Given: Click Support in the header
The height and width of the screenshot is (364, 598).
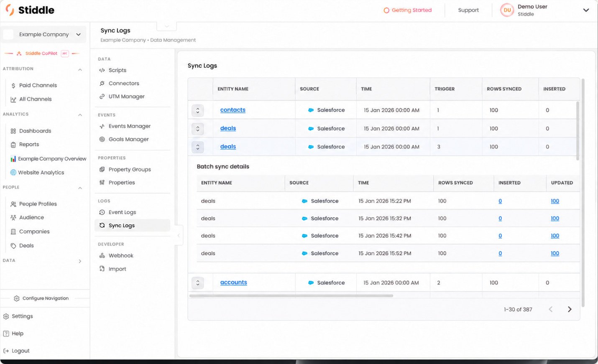Looking at the screenshot, I should click(468, 10).
